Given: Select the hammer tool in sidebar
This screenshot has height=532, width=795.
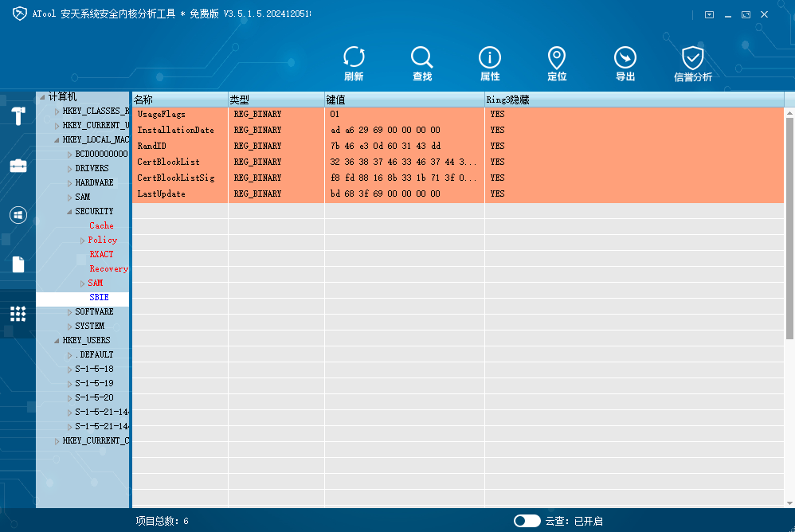Looking at the screenshot, I should tap(18, 116).
